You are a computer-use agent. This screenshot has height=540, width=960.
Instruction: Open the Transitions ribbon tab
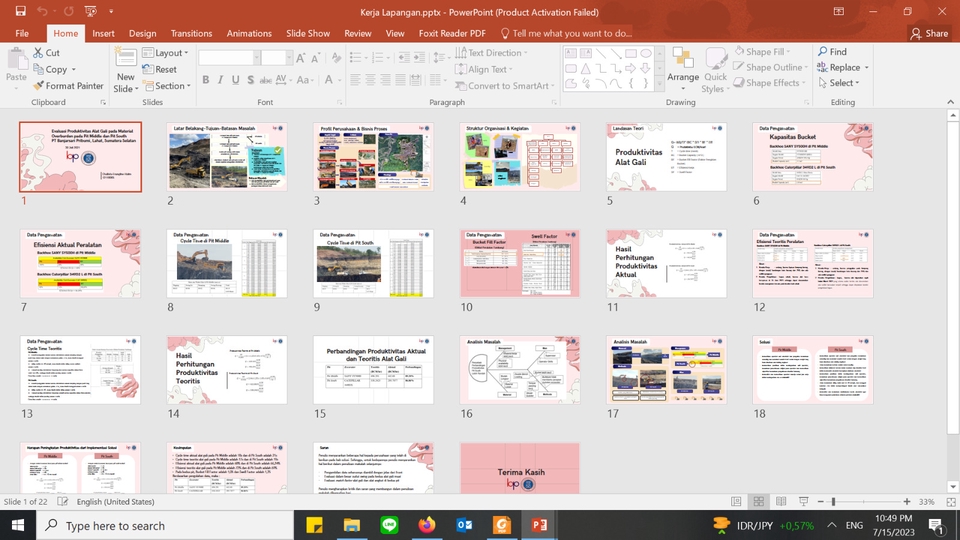point(191,33)
